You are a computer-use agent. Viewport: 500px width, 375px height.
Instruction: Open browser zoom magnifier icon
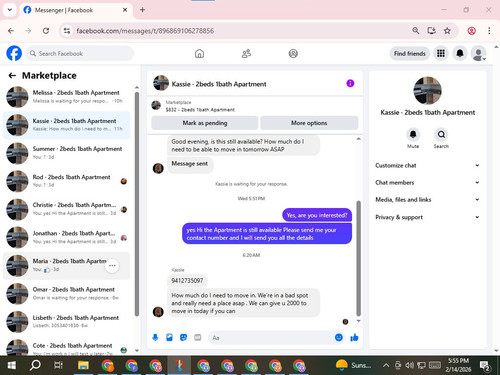coord(415,31)
